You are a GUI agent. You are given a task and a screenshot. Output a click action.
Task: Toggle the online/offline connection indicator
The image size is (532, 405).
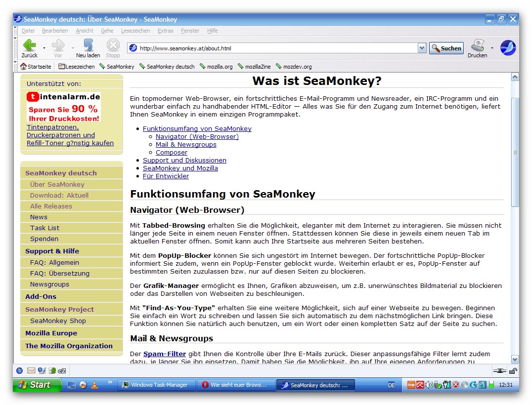coord(499,370)
